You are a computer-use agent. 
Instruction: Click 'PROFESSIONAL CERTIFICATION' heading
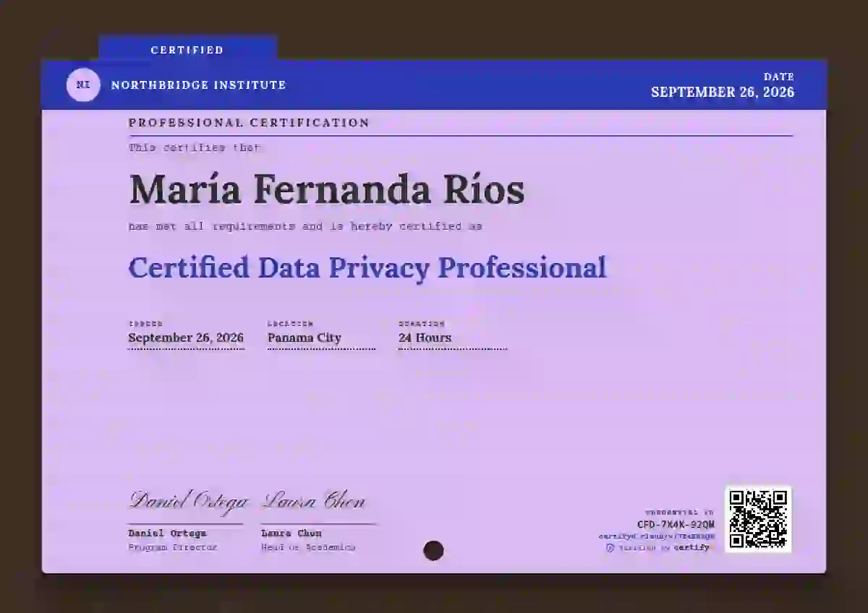(x=249, y=123)
